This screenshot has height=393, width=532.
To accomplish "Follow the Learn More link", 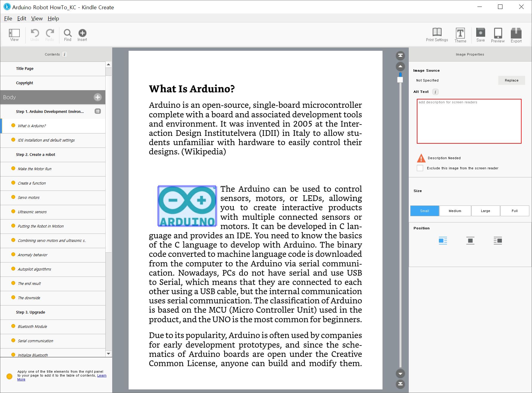I will pyautogui.click(x=102, y=376).
